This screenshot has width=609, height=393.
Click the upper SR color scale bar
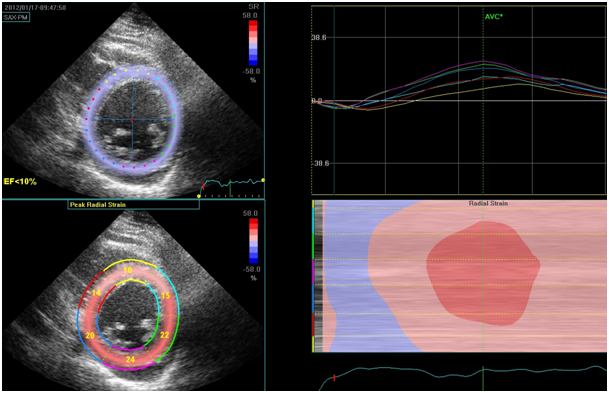253,43
